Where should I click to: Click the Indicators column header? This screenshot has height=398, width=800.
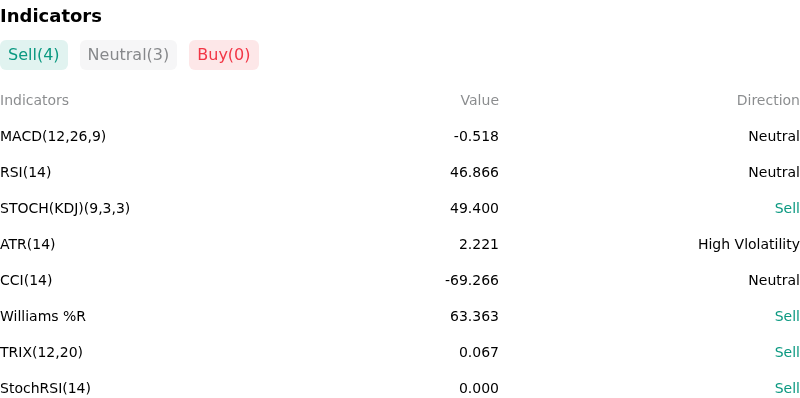coord(34,101)
